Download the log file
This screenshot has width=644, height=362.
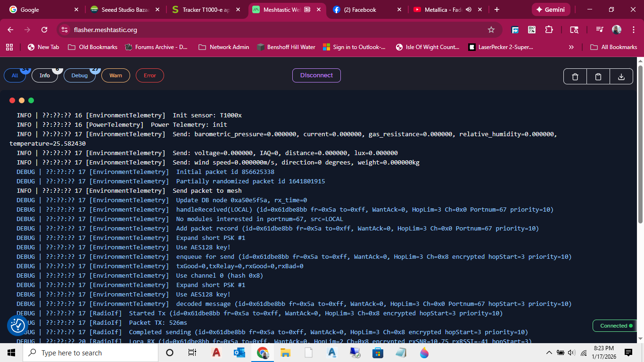(621, 77)
